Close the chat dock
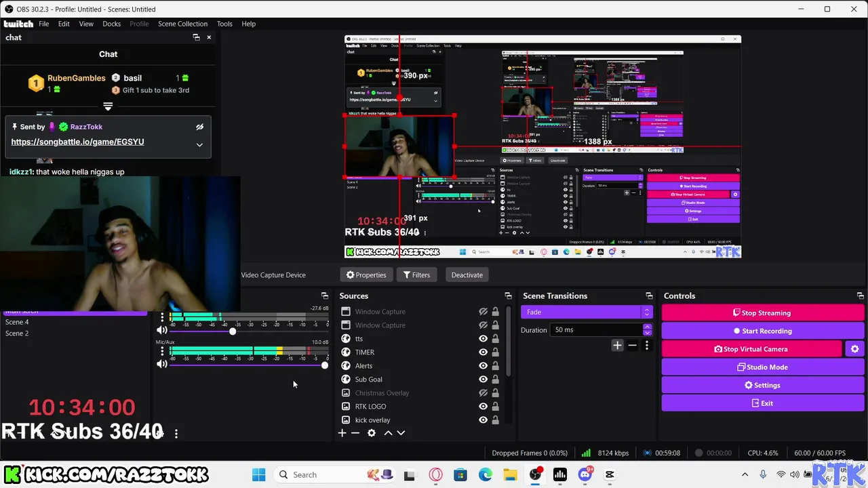Image resolution: width=868 pixels, height=488 pixels. pyautogui.click(x=209, y=37)
